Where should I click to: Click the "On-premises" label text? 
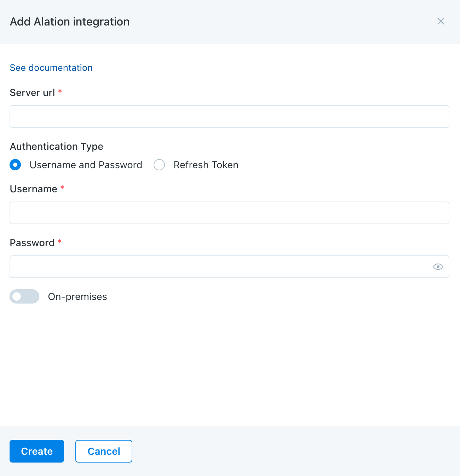[77, 297]
